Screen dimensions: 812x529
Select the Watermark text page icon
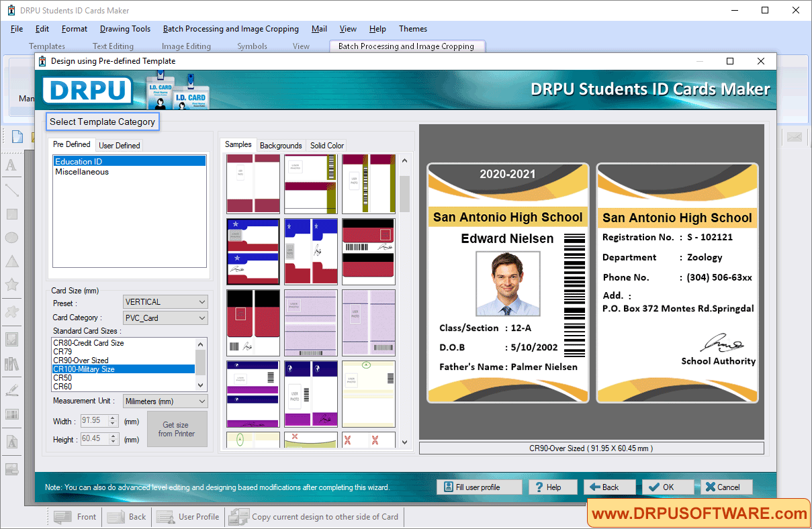pyautogui.click(x=11, y=442)
